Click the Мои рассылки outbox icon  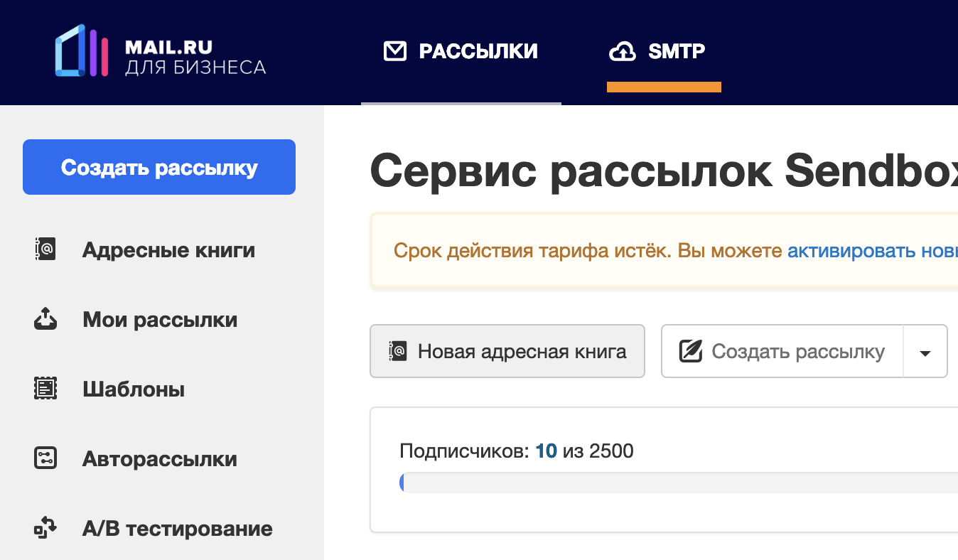45,319
